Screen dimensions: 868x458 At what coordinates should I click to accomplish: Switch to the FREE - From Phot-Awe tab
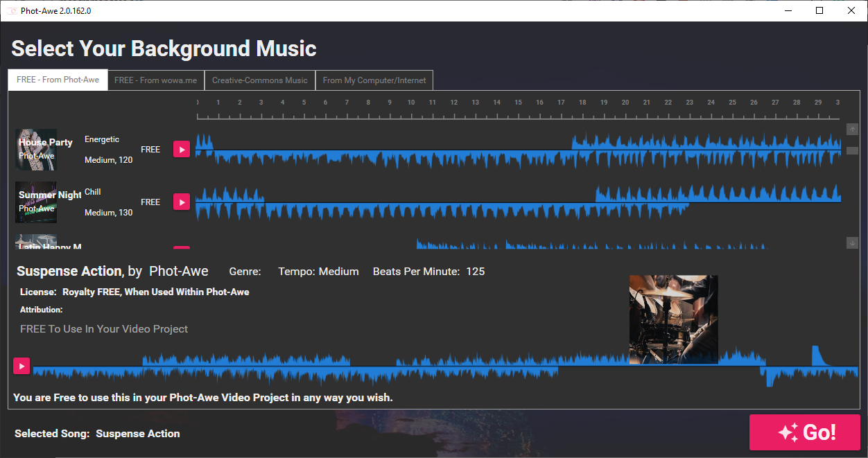[58, 80]
